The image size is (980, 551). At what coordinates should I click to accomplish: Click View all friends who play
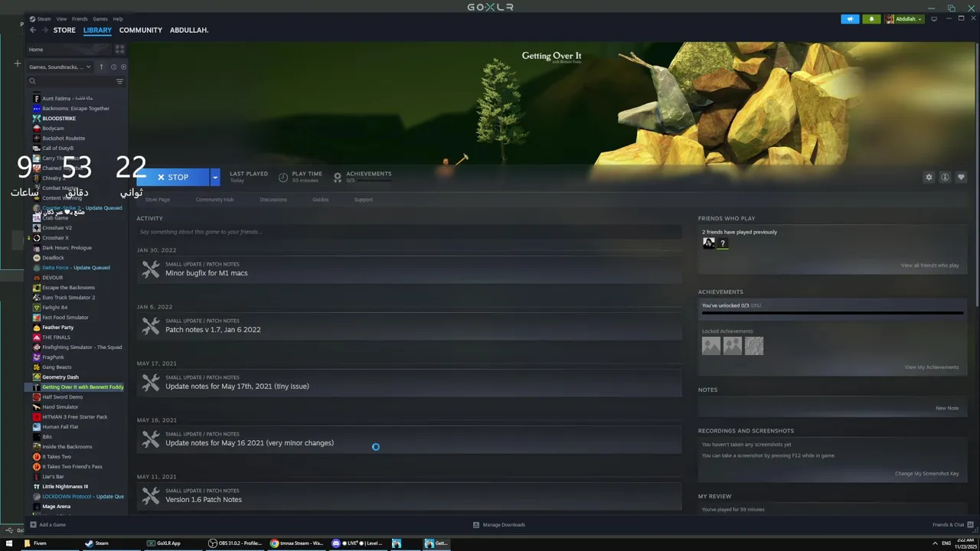pyautogui.click(x=929, y=266)
